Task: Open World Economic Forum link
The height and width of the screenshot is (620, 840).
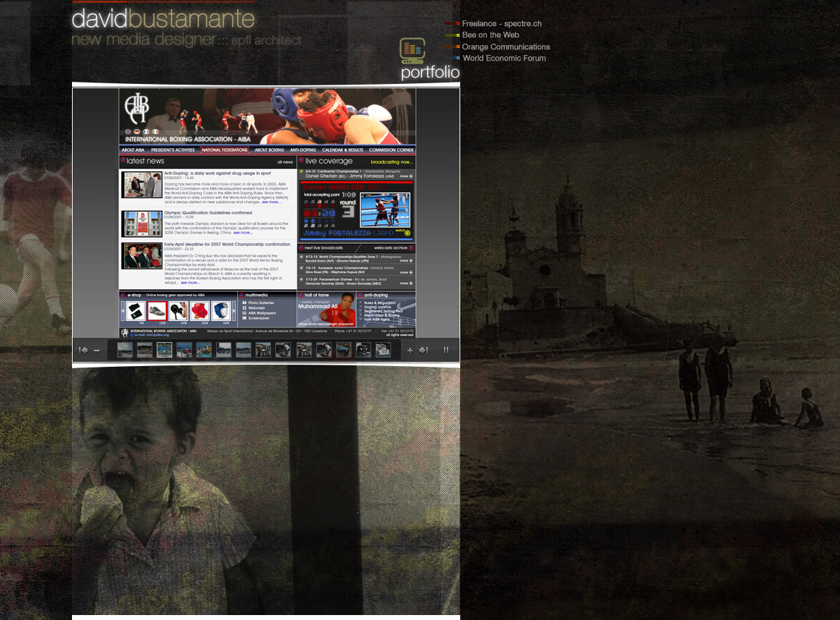Action: click(x=504, y=58)
